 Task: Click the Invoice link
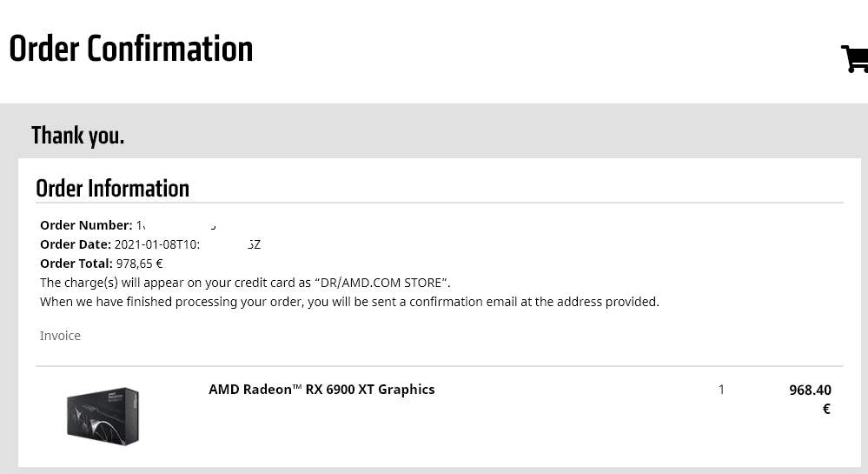click(x=60, y=336)
